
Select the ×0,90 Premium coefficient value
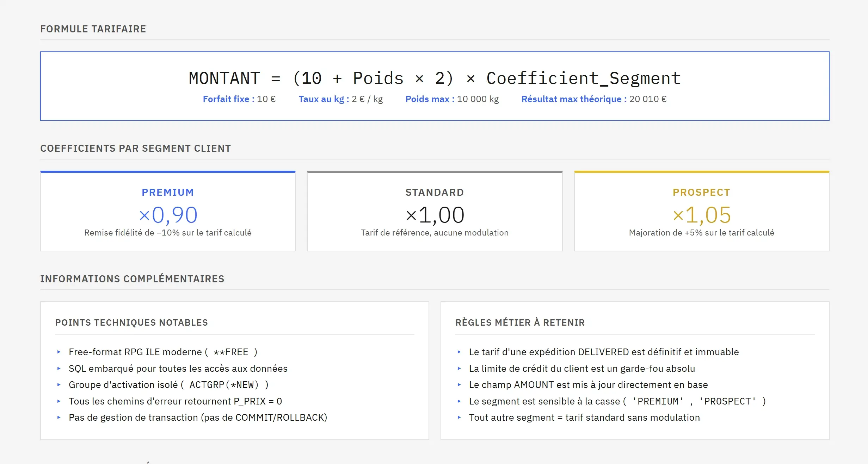coord(168,215)
